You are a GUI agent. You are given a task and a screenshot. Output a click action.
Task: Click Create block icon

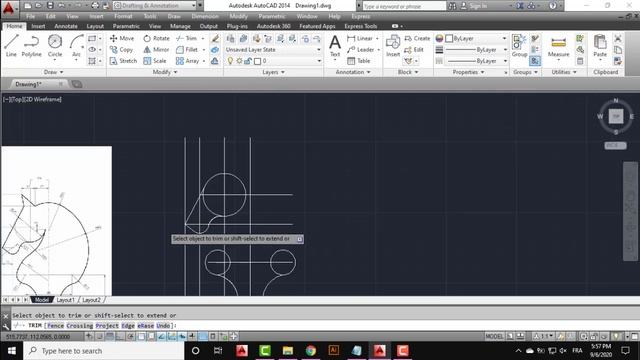tap(417, 38)
